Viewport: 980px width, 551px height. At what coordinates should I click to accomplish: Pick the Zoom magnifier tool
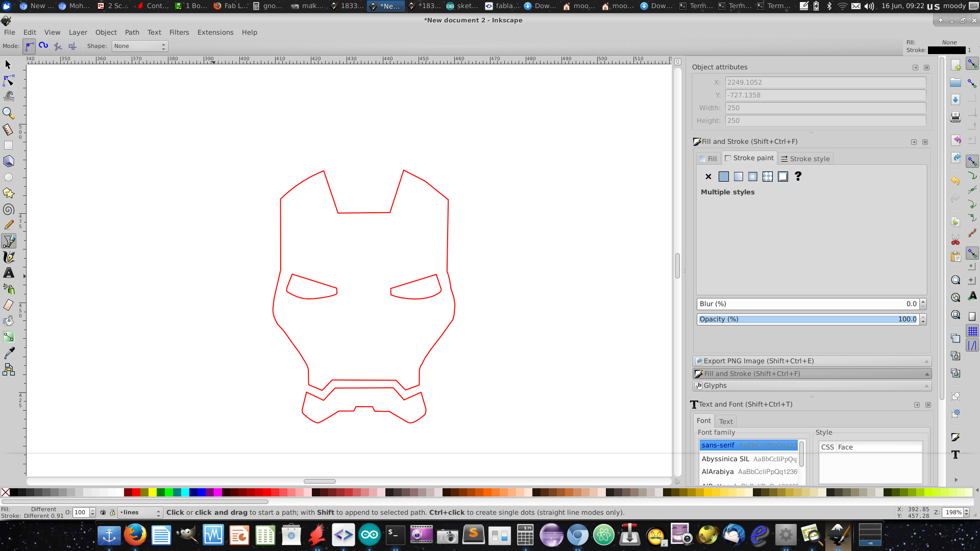click(x=8, y=113)
